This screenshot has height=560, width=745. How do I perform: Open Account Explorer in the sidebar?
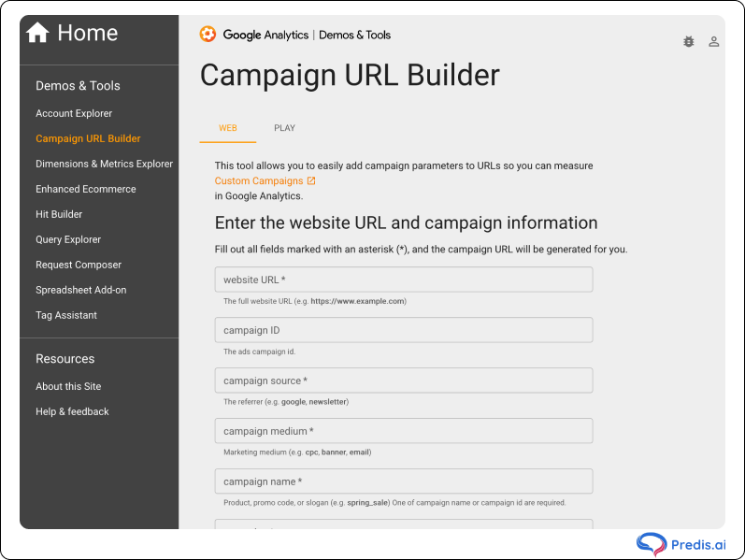tap(74, 113)
